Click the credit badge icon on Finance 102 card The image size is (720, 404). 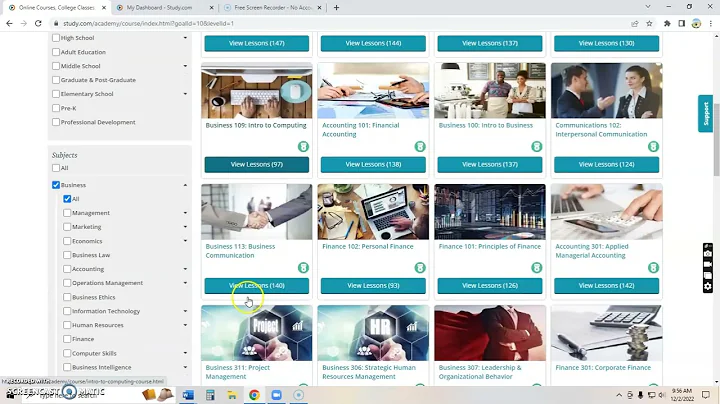420,268
